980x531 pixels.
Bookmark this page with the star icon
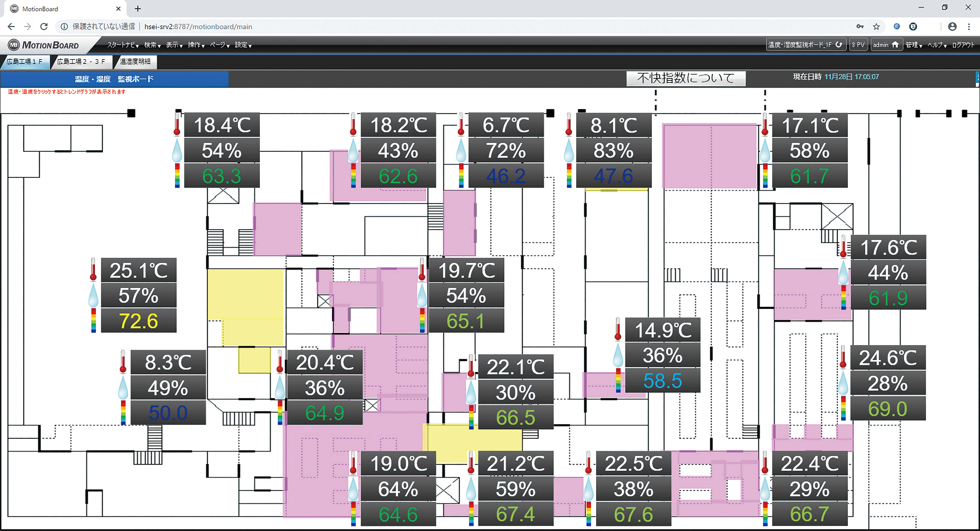pyautogui.click(x=877, y=26)
